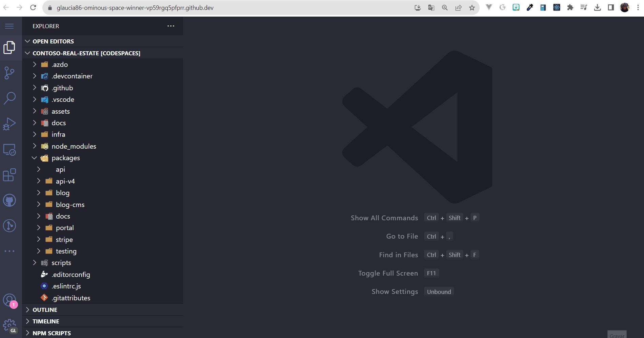
Task: Open the Manage gear icon
Action: click(x=9, y=326)
